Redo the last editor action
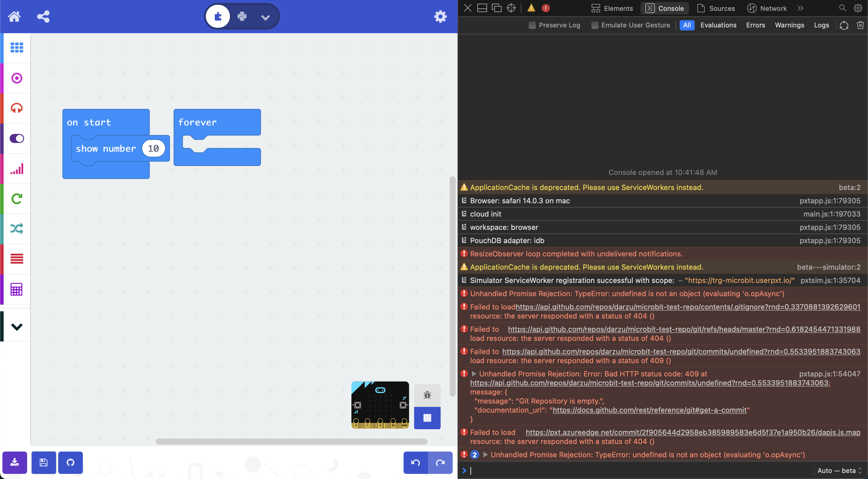868x479 pixels. point(440,462)
